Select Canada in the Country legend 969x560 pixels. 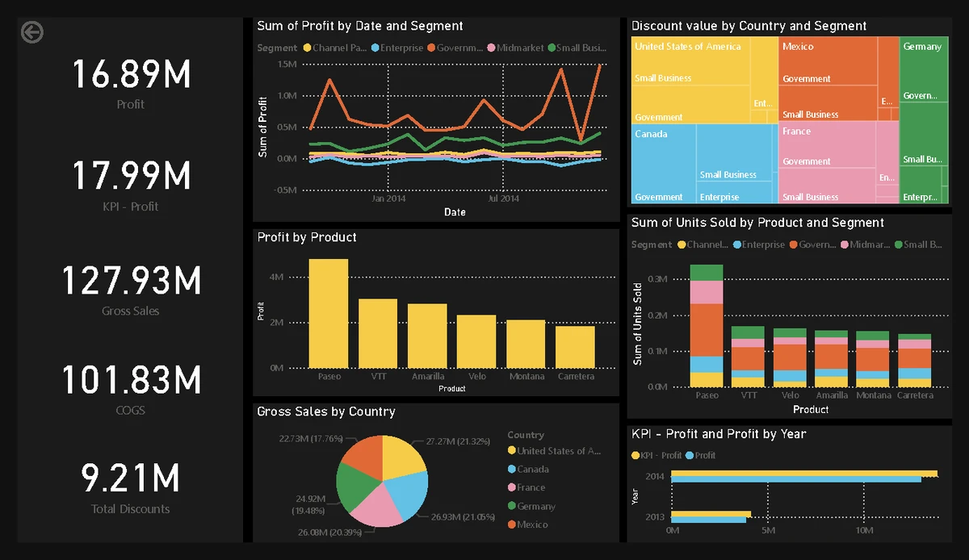pyautogui.click(x=528, y=469)
